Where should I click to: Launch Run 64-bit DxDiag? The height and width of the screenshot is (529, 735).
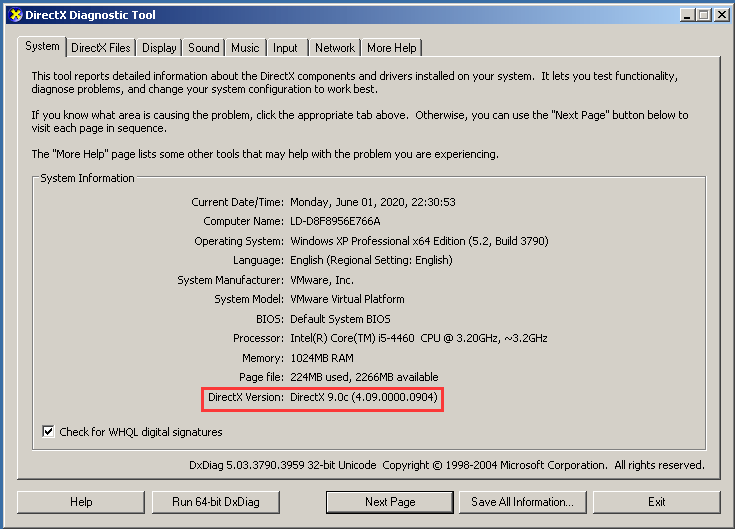[216, 502]
